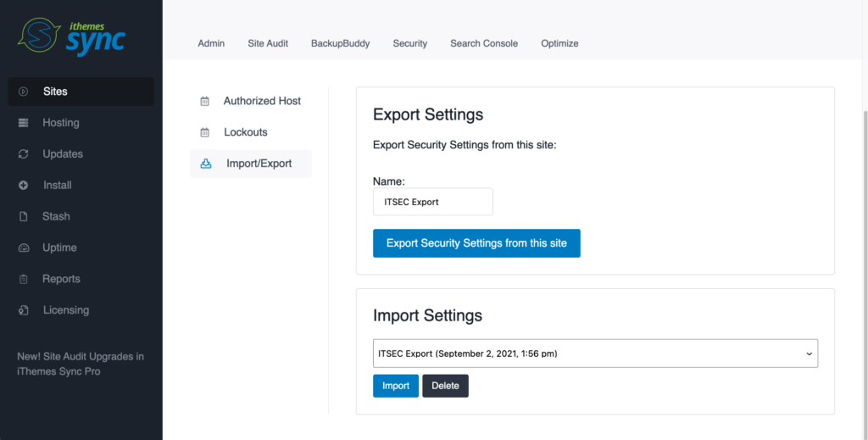
Task: Switch to the Security tab
Action: [x=409, y=43]
